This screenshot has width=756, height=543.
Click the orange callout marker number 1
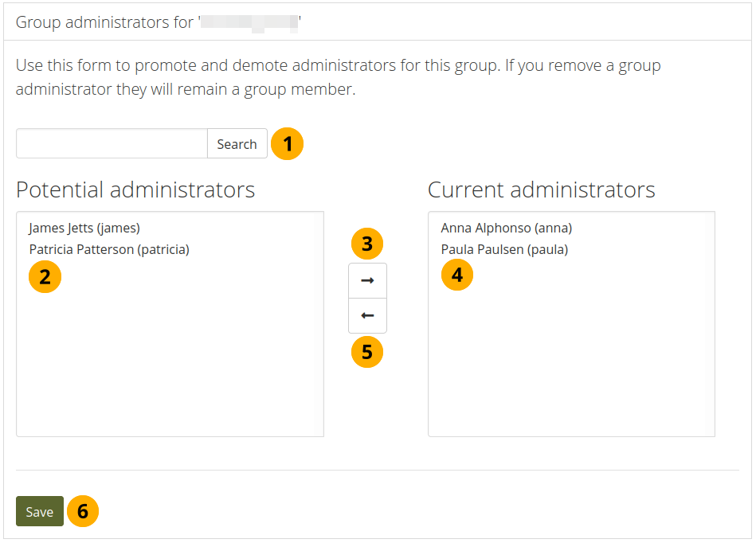click(288, 144)
